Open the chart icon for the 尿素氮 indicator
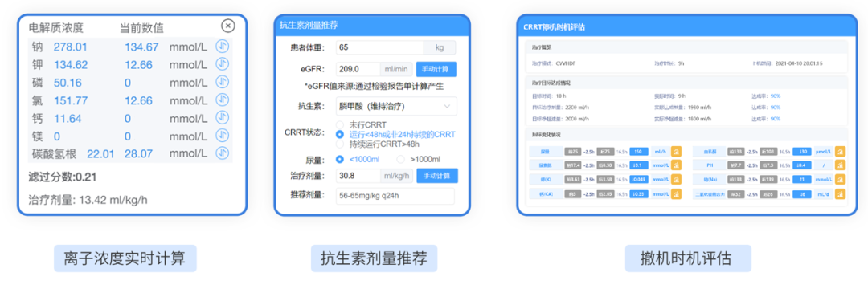The width and height of the screenshot is (868, 293). tap(677, 165)
